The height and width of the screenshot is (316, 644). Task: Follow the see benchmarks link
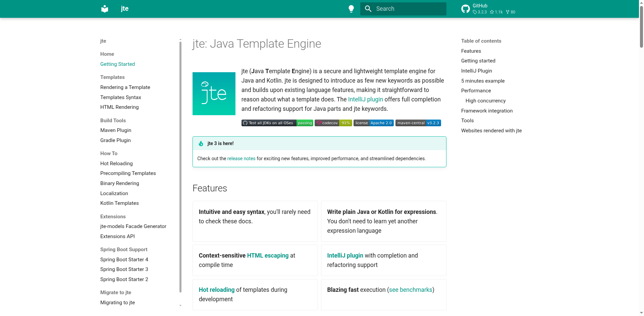[x=411, y=290]
